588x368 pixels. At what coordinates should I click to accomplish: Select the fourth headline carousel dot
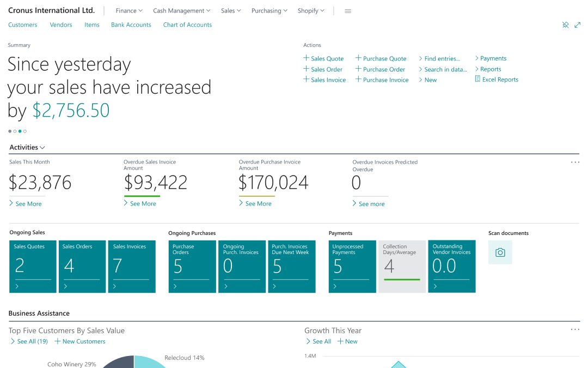24,131
